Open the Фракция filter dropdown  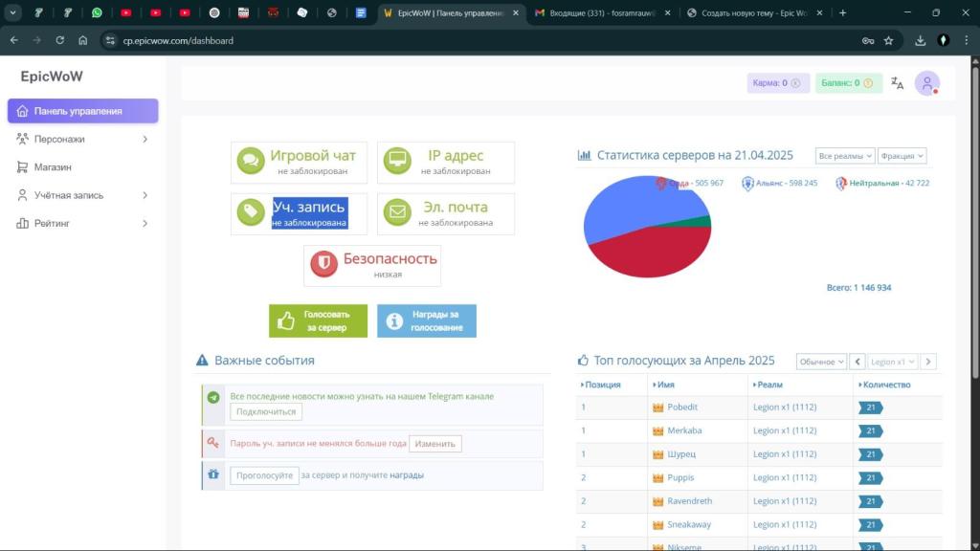(902, 156)
